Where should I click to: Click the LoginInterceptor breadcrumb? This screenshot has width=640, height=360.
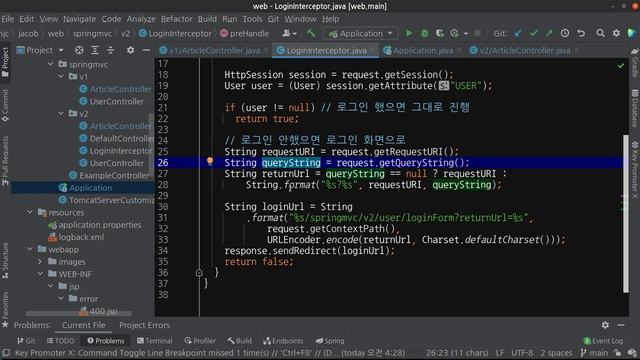(x=175, y=33)
